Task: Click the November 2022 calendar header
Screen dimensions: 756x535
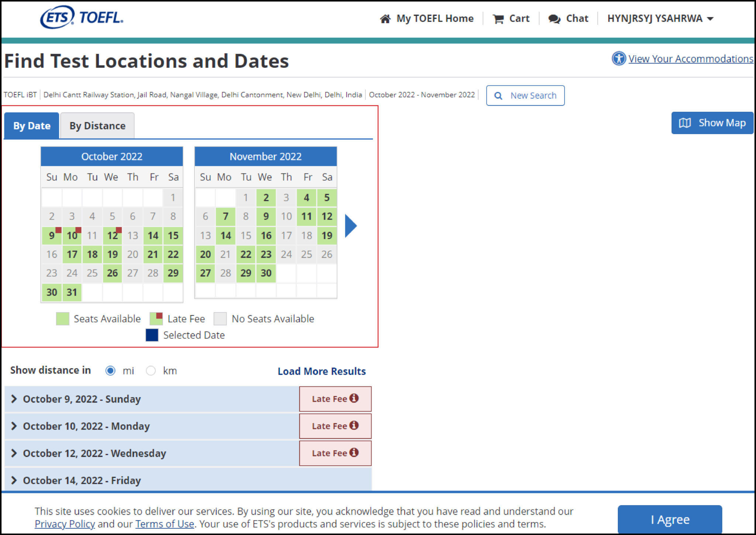Action: 266,156
